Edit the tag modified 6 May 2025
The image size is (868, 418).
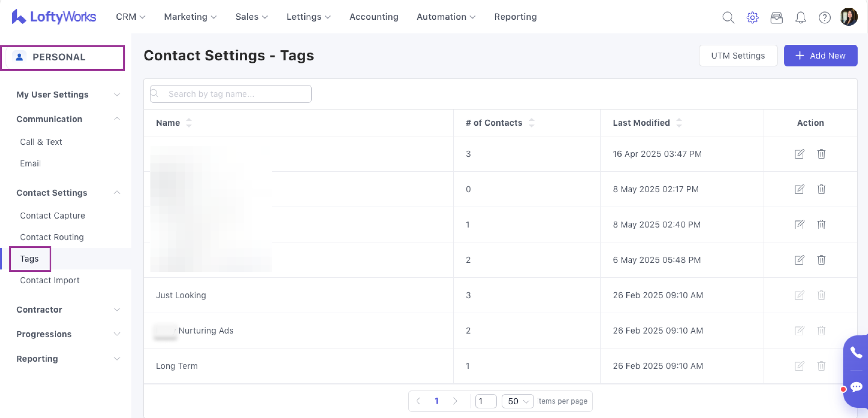799,260
